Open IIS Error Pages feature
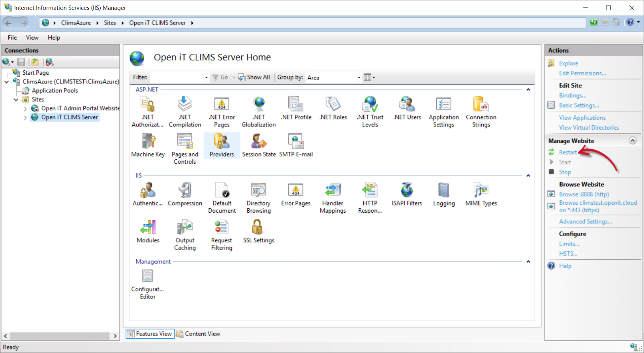 click(x=296, y=194)
